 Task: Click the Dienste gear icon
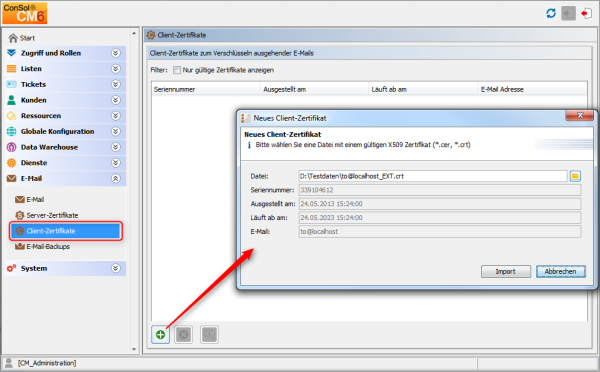click(11, 163)
